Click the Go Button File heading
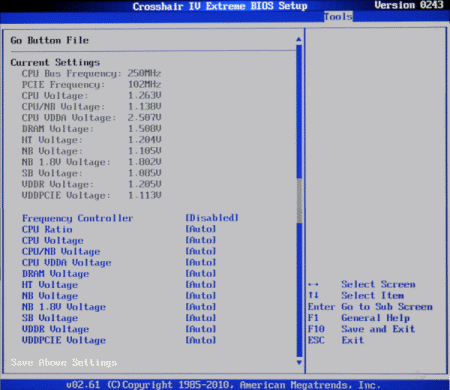450x390 pixels. (50, 40)
